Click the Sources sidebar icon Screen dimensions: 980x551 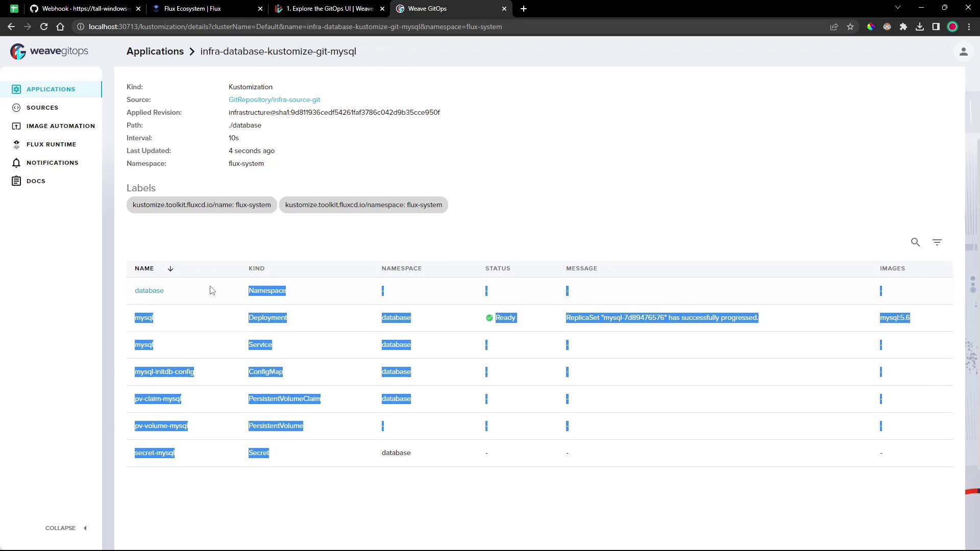(16, 108)
